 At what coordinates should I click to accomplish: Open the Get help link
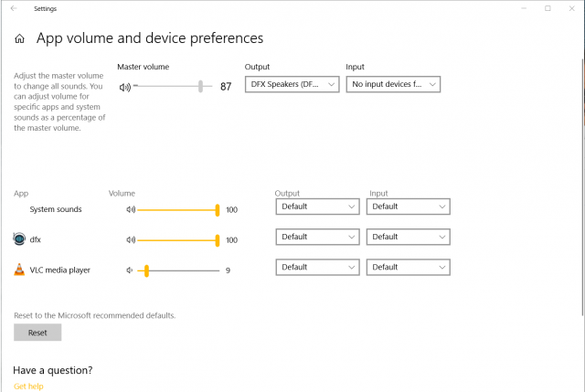tap(28, 387)
